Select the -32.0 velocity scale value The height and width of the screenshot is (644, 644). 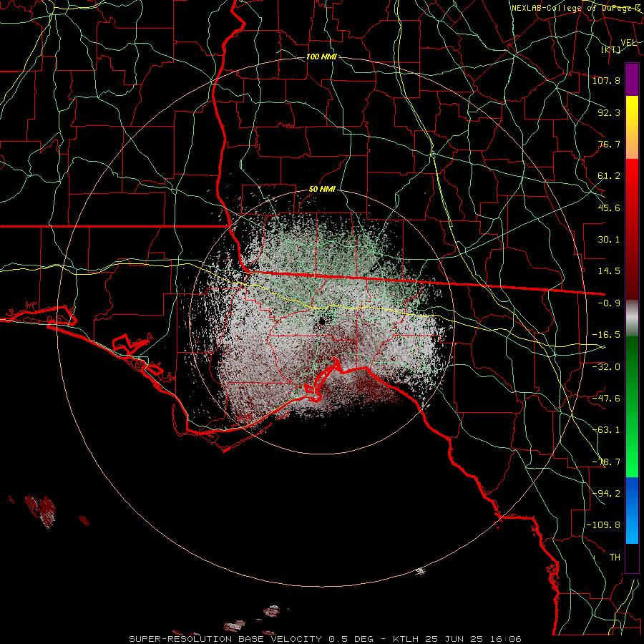coord(606,367)
